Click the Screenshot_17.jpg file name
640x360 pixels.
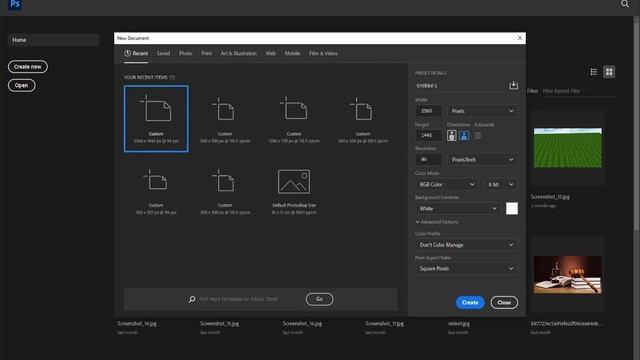pos(385,323)
